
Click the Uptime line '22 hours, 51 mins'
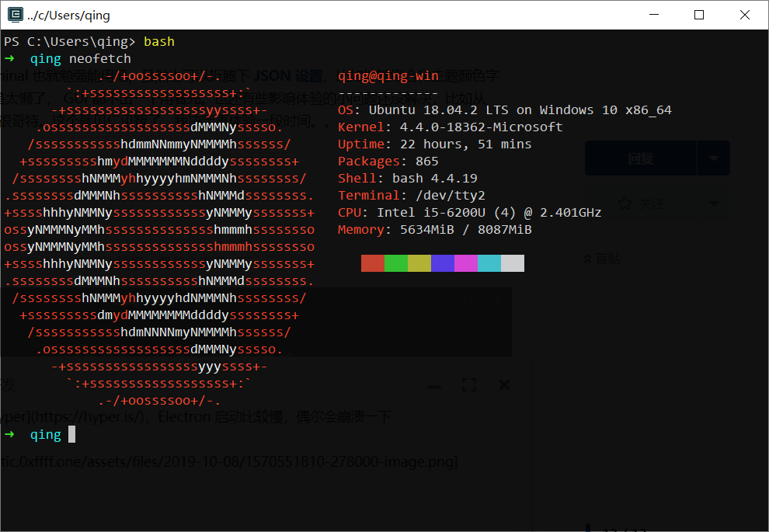pyautogui.click(x=434, y=144)
